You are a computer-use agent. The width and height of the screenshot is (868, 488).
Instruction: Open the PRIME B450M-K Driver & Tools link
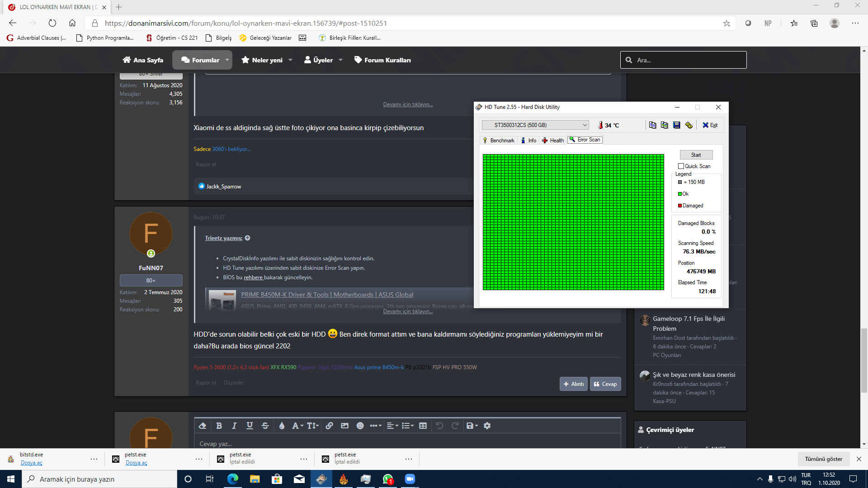point(327,295)
